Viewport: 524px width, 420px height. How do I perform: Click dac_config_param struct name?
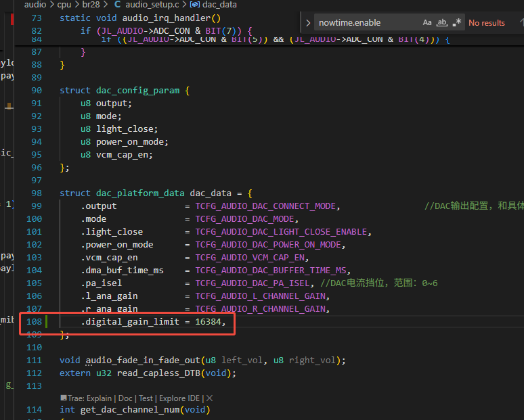(x=137, y=91)
